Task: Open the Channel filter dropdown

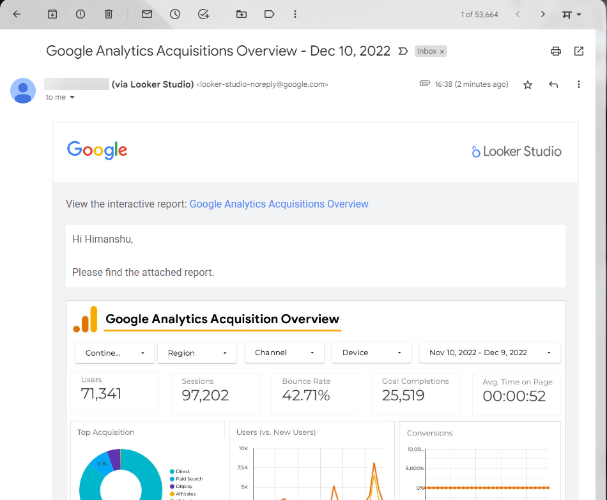Action: coord(284,353)
